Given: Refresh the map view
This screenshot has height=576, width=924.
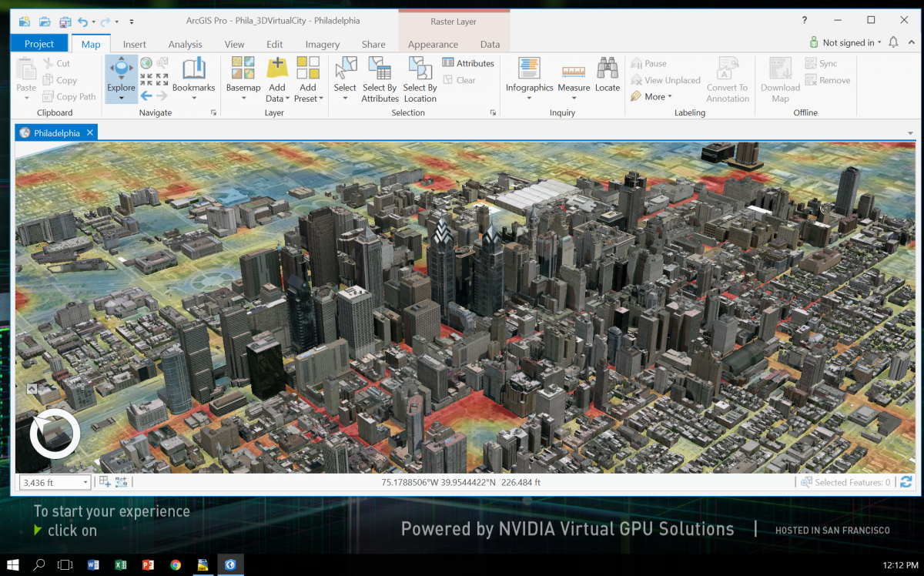Looking at the screenshot, I should coord(906,482).
